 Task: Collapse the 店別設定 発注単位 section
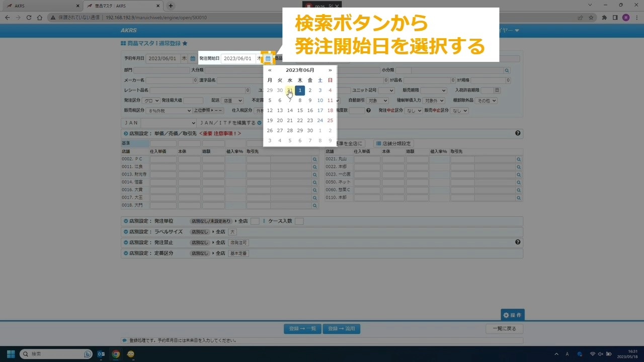pyautogui.click(x=125, y=221)
